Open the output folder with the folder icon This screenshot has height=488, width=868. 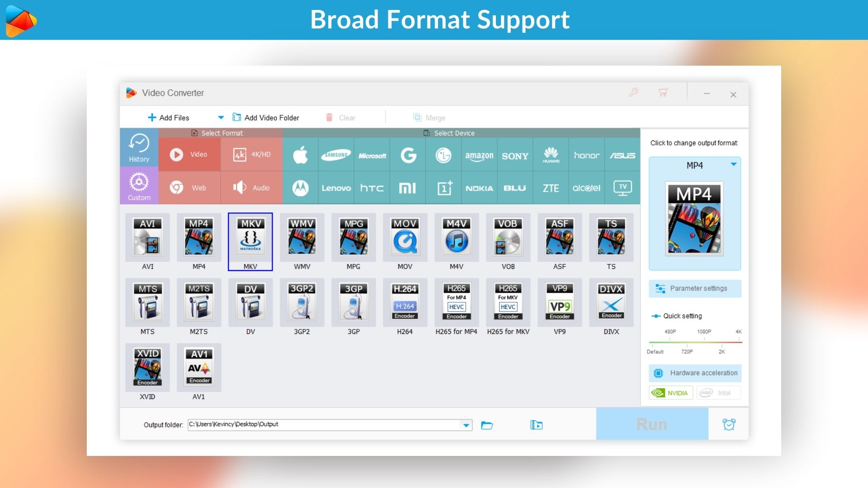pyautogui.click(x=487, y=425)
